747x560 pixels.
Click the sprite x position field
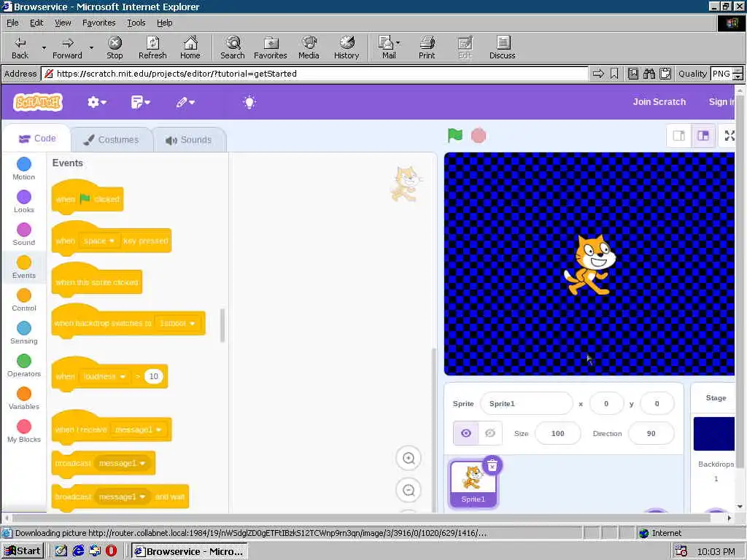point(606,403)
